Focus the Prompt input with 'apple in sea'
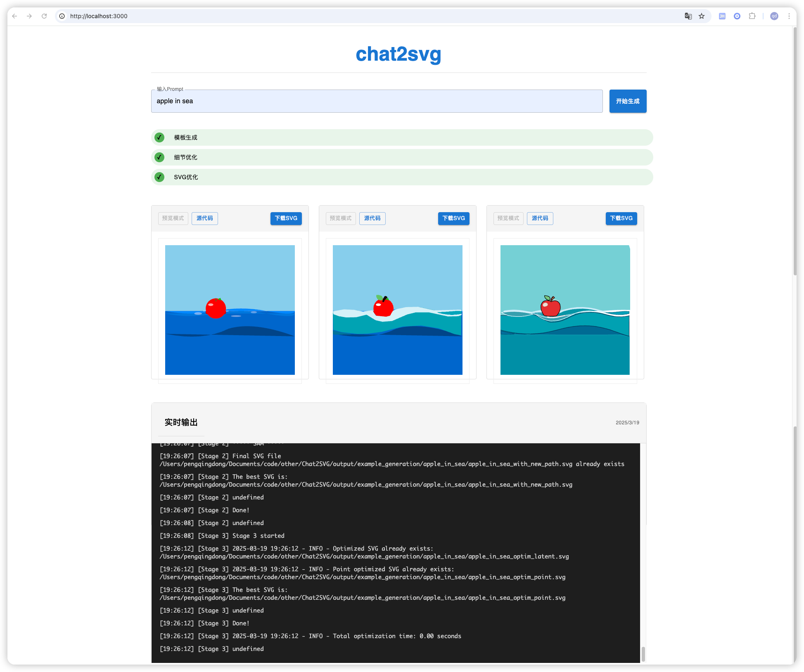 click(377, 101)
